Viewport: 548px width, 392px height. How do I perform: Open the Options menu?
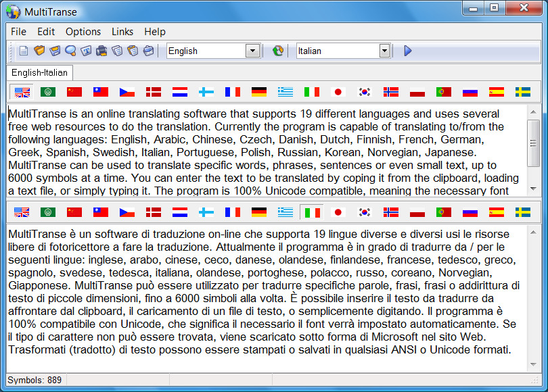[x=83, y=32]
